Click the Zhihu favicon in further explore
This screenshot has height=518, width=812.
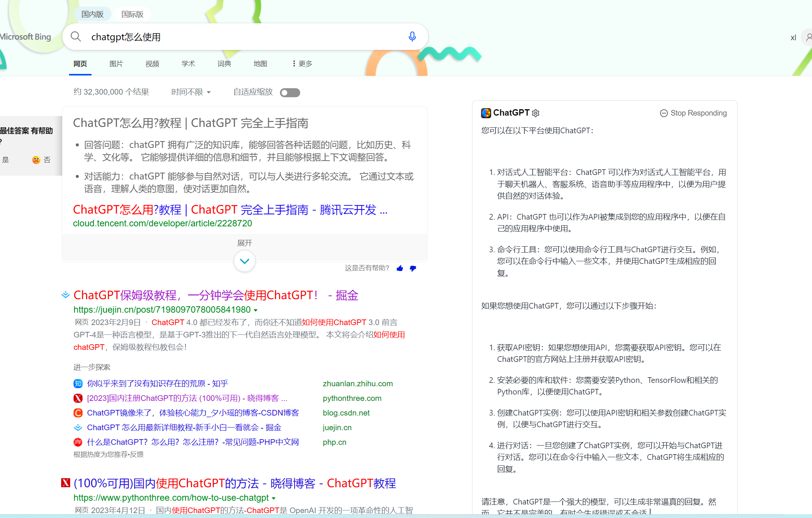tap(78, 384)
